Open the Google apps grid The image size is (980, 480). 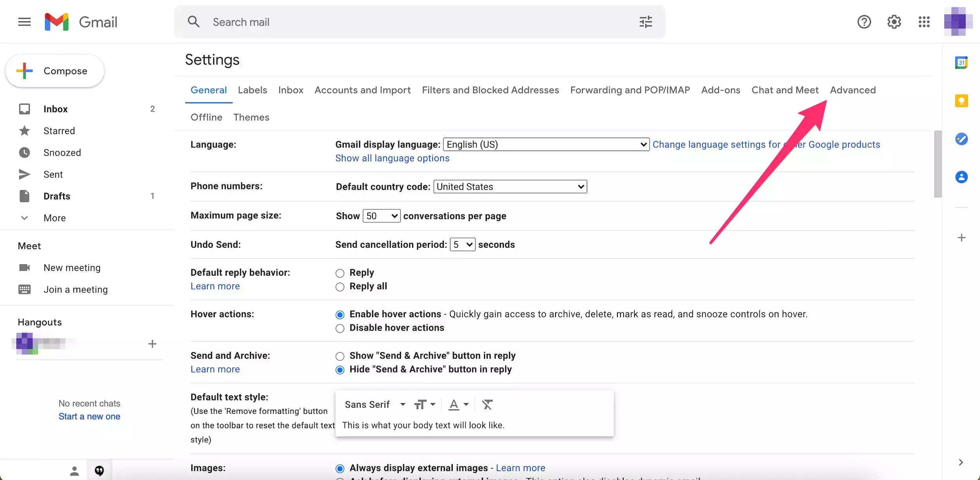924,22
